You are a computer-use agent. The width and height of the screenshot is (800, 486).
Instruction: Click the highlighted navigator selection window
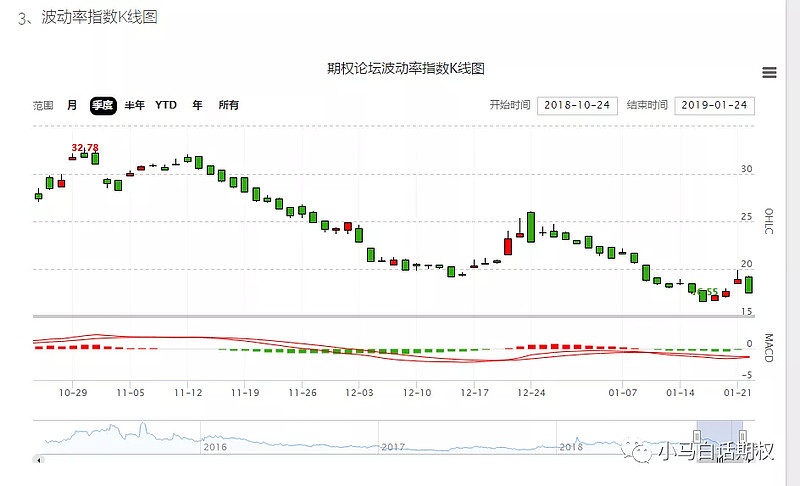pyautogui.click(x=720, y=436)
